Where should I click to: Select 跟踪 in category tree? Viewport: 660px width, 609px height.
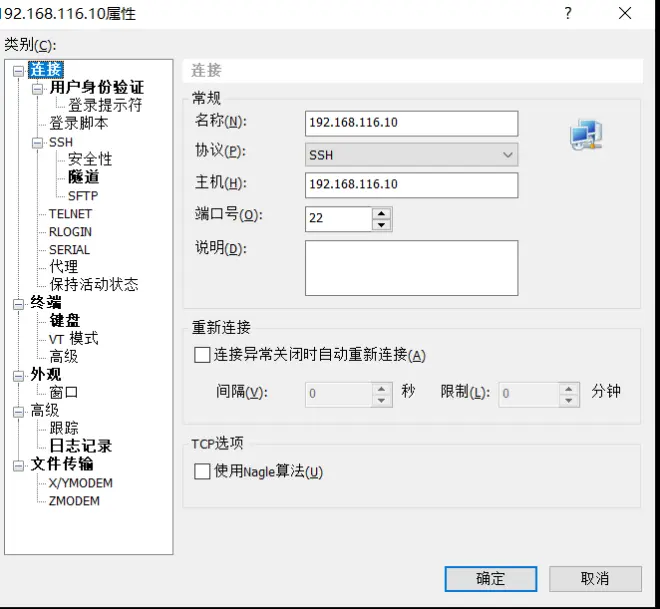click(x=64, y=428)
